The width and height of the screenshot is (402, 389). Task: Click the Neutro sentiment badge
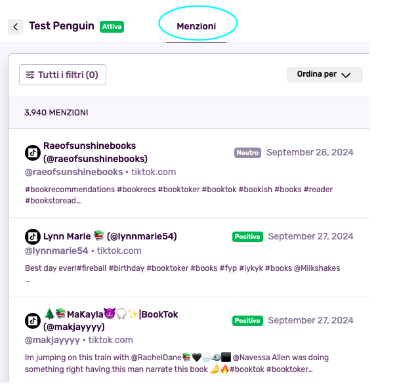(247, 153)
